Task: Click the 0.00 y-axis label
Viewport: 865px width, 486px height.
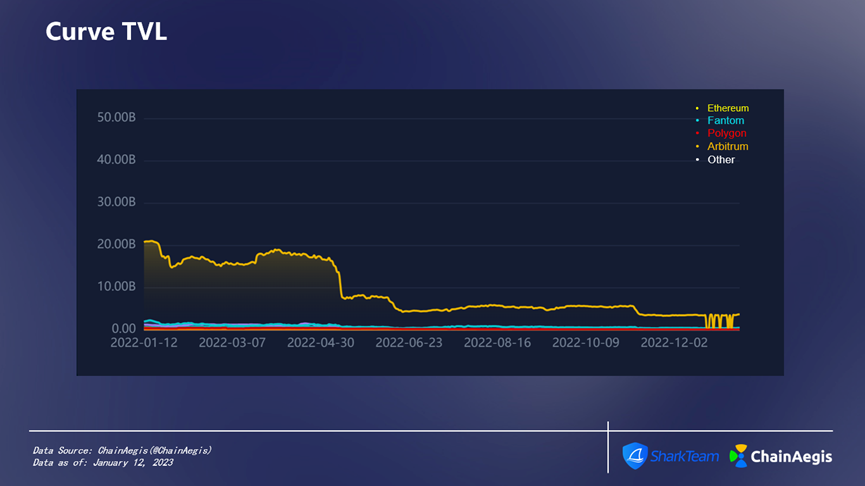Action: pos(124,329)
